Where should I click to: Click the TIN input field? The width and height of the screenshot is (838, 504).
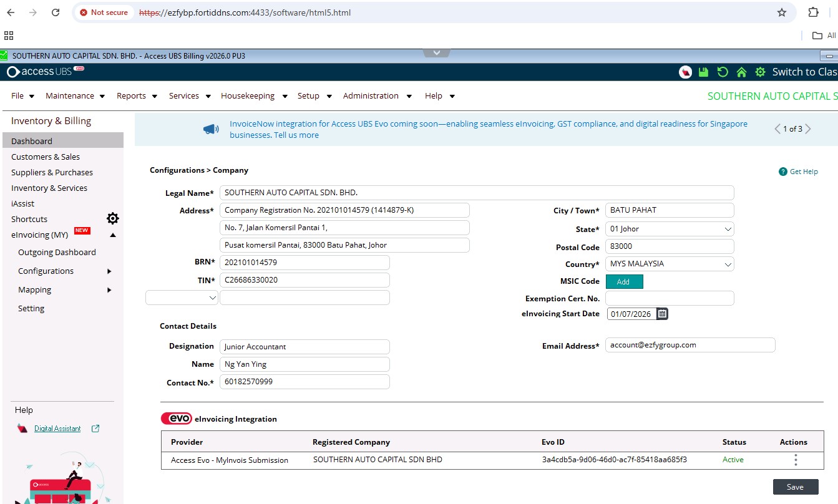(305, 280)
